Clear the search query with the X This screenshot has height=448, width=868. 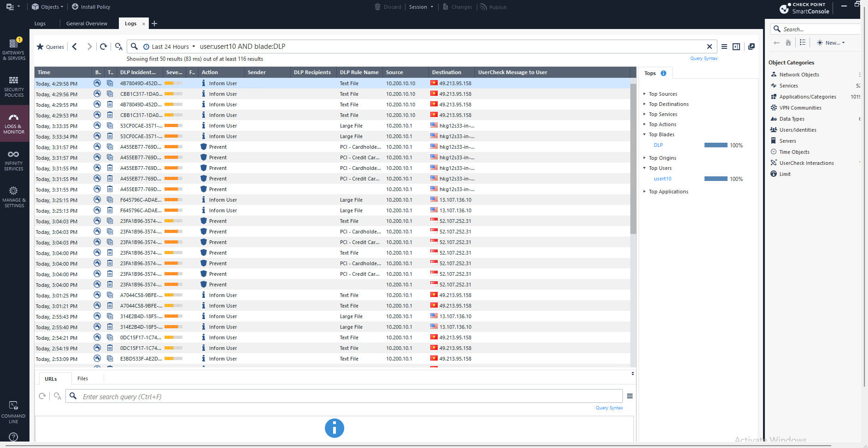click(710, 46)
